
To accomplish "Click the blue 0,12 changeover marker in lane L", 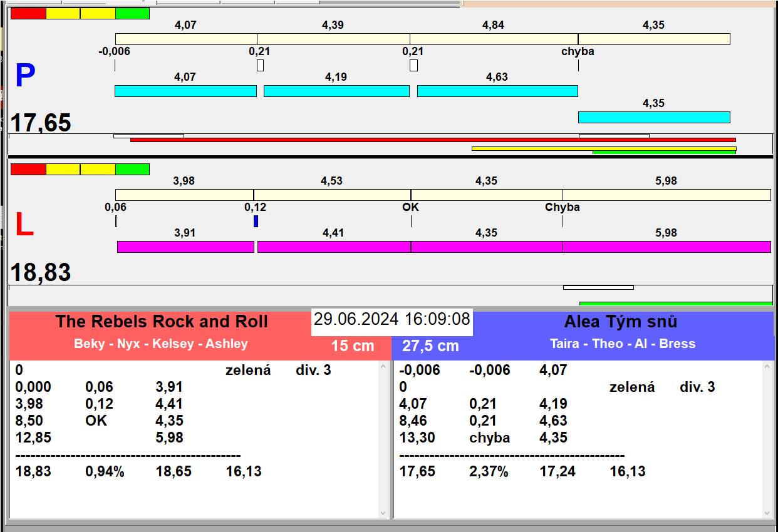I will (x=256, y=221).
